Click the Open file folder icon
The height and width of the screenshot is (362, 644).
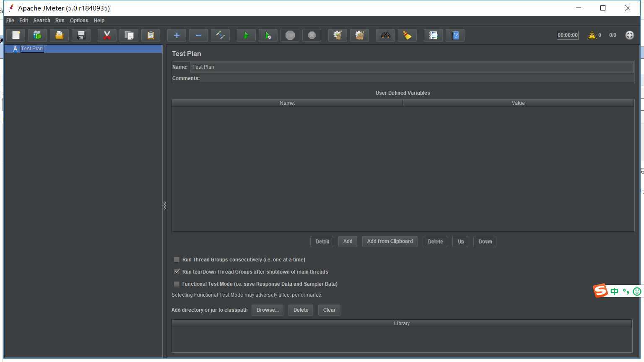click(x=59, y=35)
